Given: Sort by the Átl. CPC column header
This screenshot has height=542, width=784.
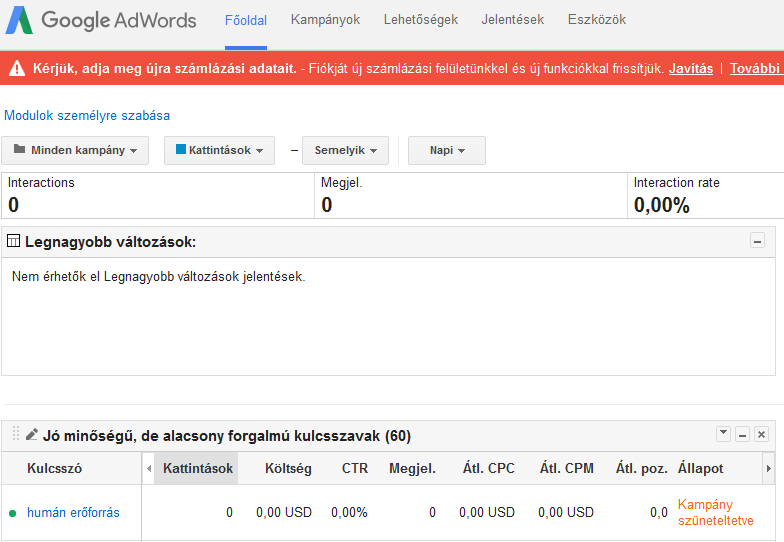Looking at the screenshot, I should [488, 468].
